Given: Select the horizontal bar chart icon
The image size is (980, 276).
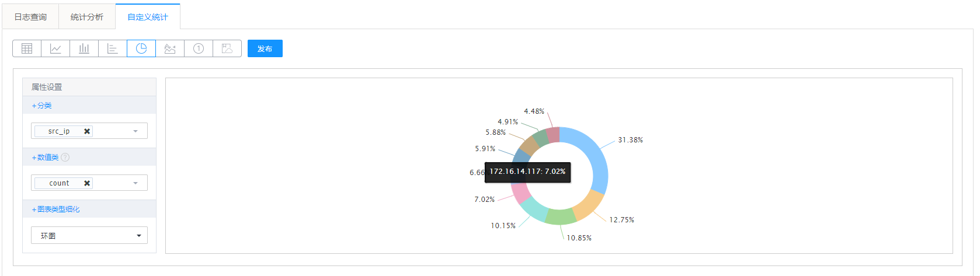Looking at the screenshot, I should point(113,48).
